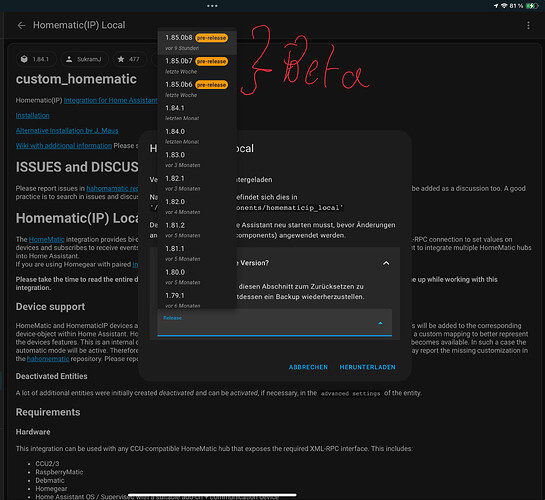Select version 1.79.1 from list
The height and width of the screenshot is (500, 545).
click(x=197, y=300)
